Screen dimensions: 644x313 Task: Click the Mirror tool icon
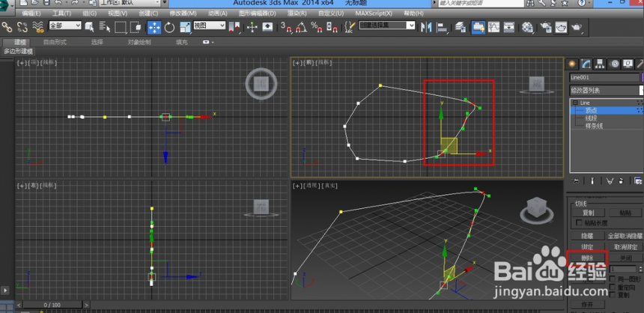[426, 27]
